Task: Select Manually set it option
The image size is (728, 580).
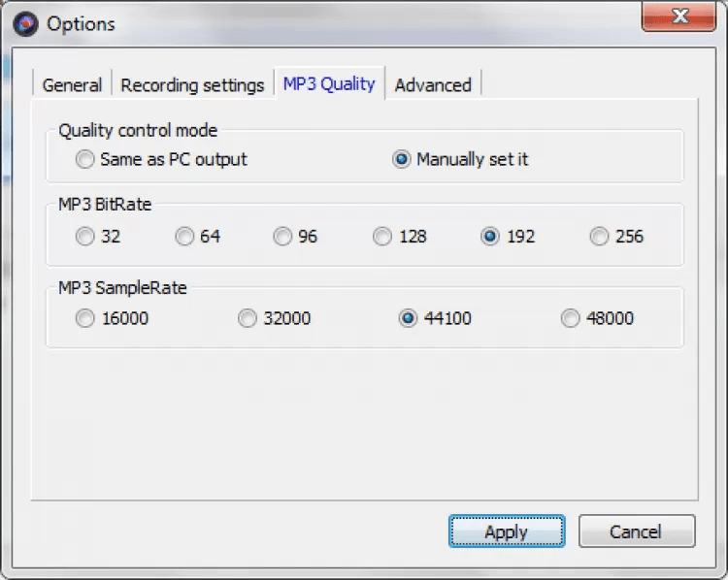Action: point(402,159)
